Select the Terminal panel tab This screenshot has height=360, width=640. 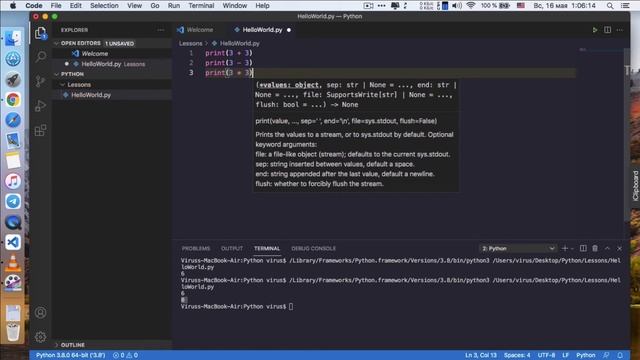point(267,248)
